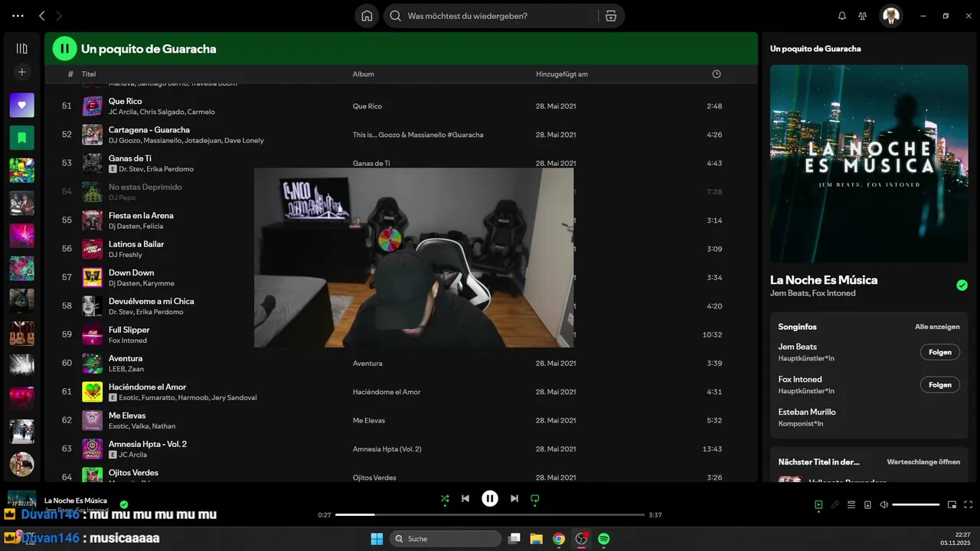Open the three-dot app menu
980x551 pixels.
pyautogui.click(x=18, y=16)
